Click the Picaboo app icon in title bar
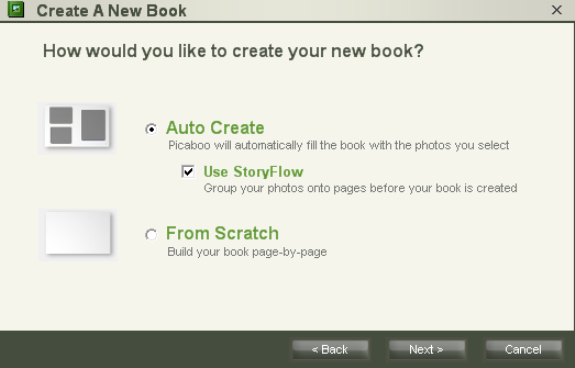Viewport: 575px width, 368px height. click(16, 10)
